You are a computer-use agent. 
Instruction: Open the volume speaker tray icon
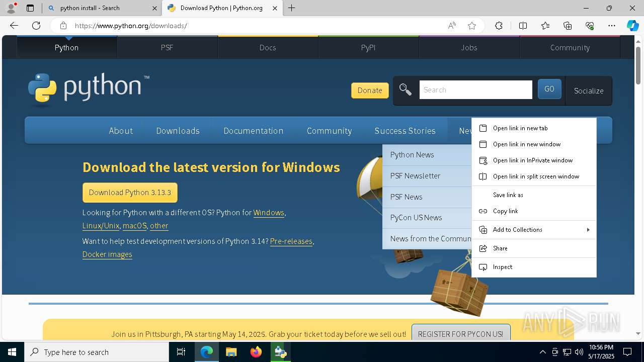(x=579, y=352)
